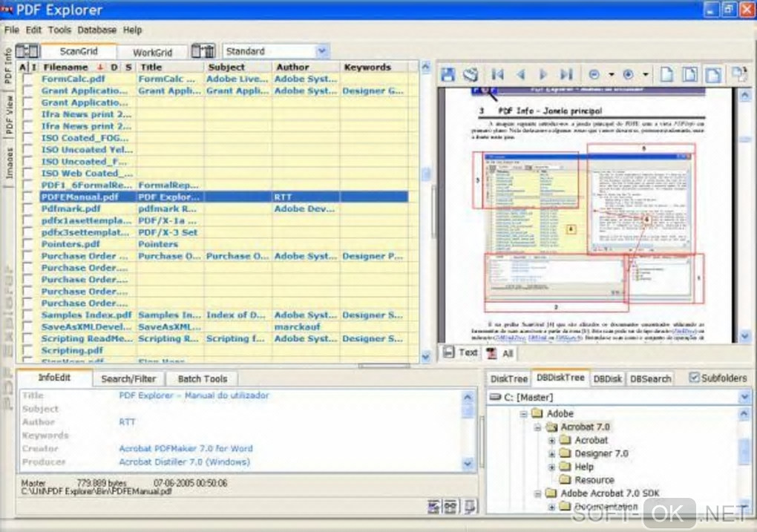Open the Standard layout dropdown
757x532 pixels.
tap(323, 50)
